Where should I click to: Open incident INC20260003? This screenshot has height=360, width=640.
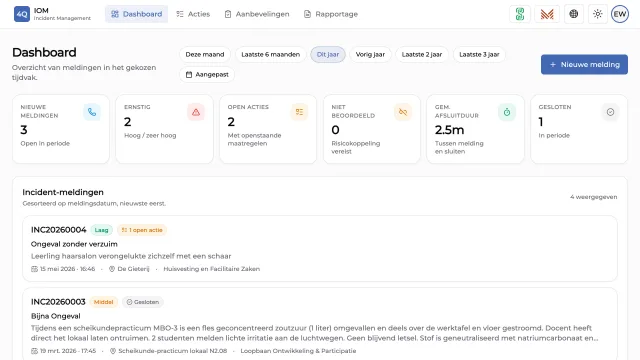(320, 324)
